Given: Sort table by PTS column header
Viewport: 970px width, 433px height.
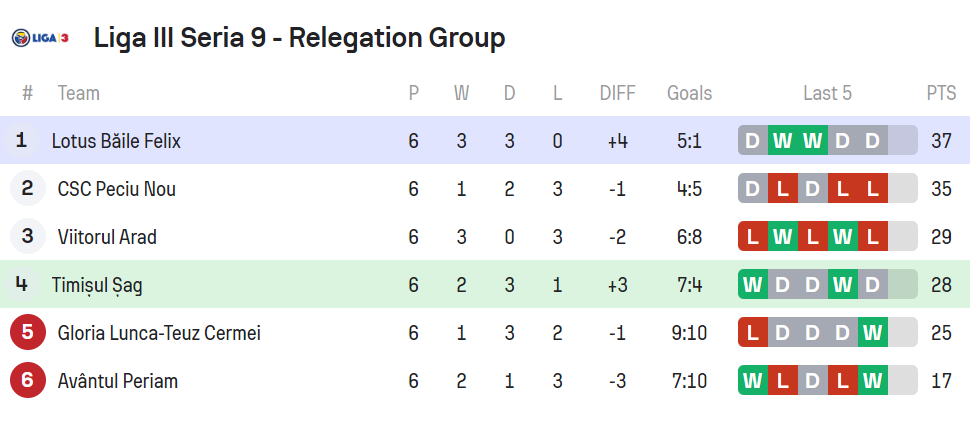Looking at the screenshot, I should tap(941, 93).
